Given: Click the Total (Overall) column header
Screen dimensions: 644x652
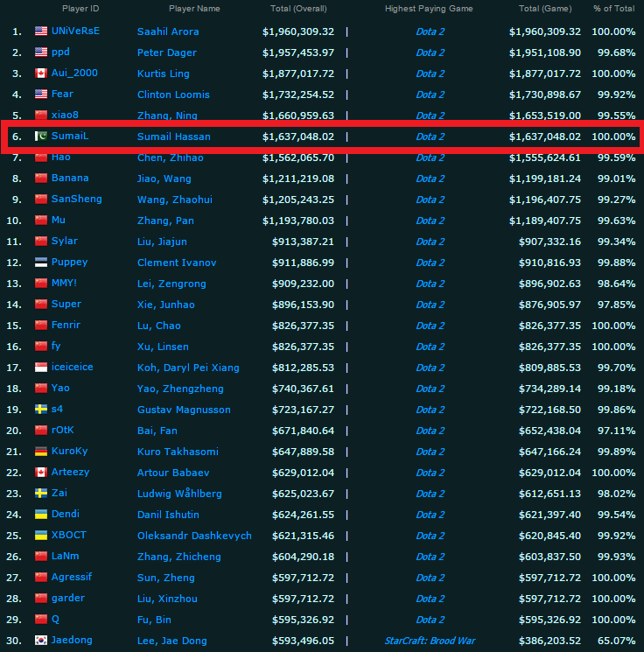Looking at the screenshot, I should point(298,9).
